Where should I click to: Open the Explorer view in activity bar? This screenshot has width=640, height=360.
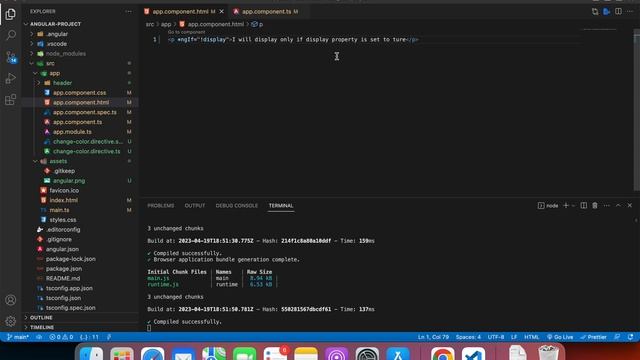point(11,14)
